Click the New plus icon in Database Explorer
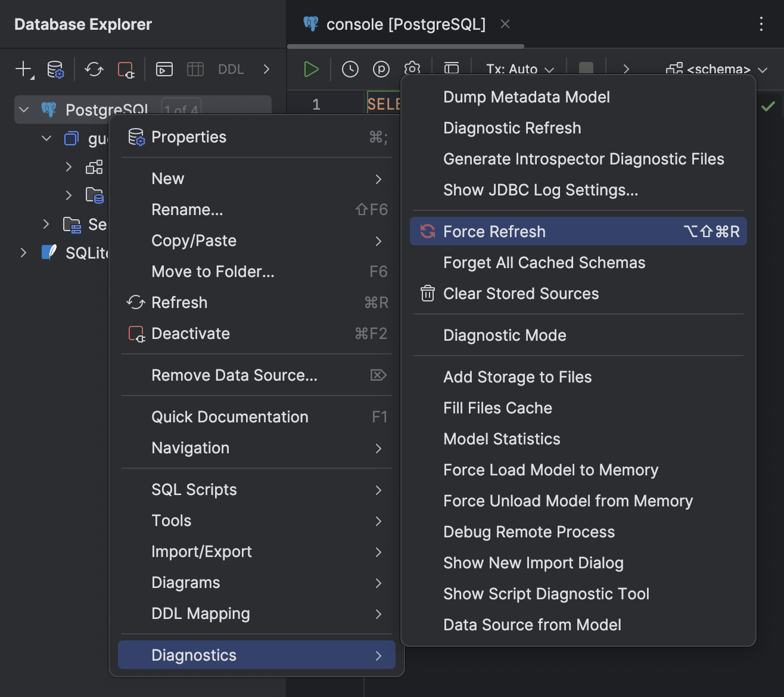Screen dimensions: 784x697 [23, 69]
